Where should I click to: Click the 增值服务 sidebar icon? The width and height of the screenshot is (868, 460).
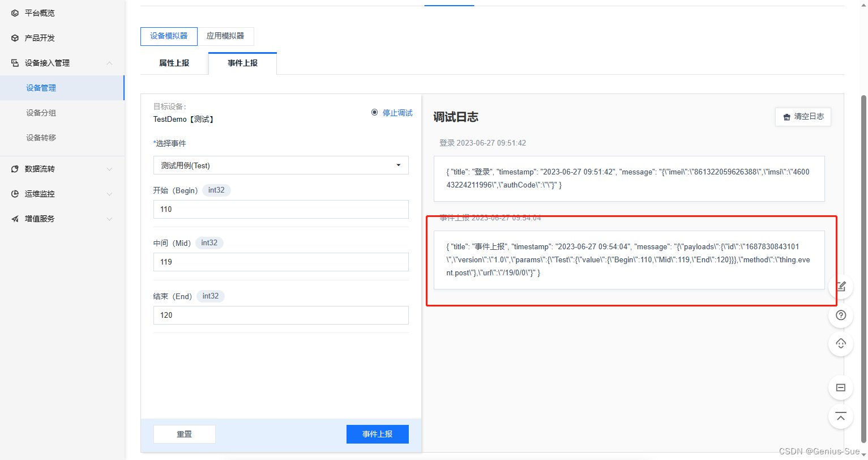click(15, 219)
